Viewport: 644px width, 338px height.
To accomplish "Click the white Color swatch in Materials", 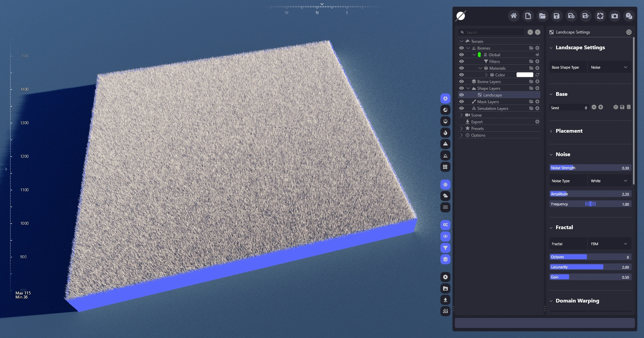I will [525, 75].
